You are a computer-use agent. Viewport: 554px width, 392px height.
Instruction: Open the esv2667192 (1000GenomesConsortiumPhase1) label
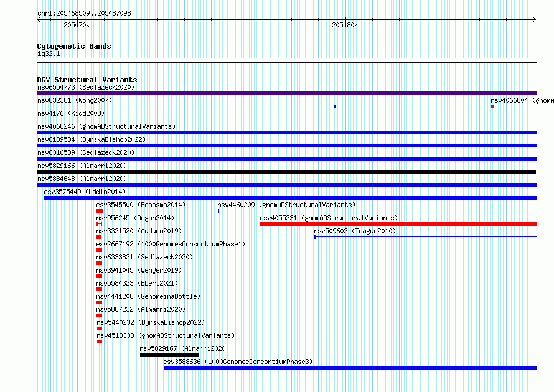click(x=171, y=244)
